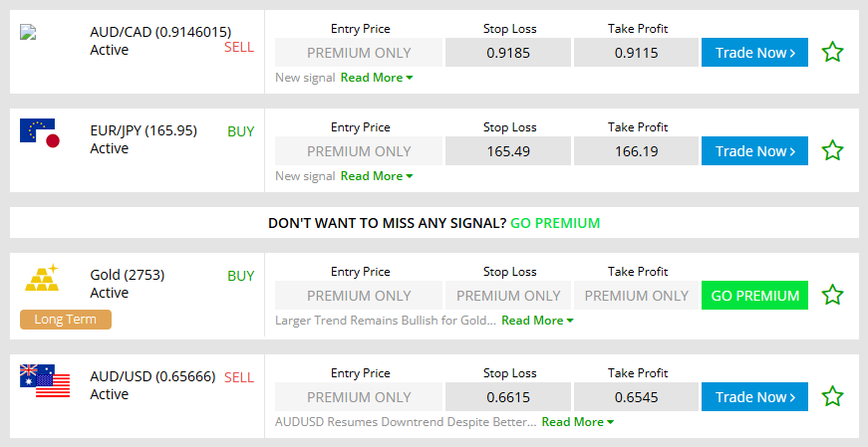This screenshot has height=447, width=868.
Task: Click the Long Term tag on Gold
Action: (x=66, y=320)
